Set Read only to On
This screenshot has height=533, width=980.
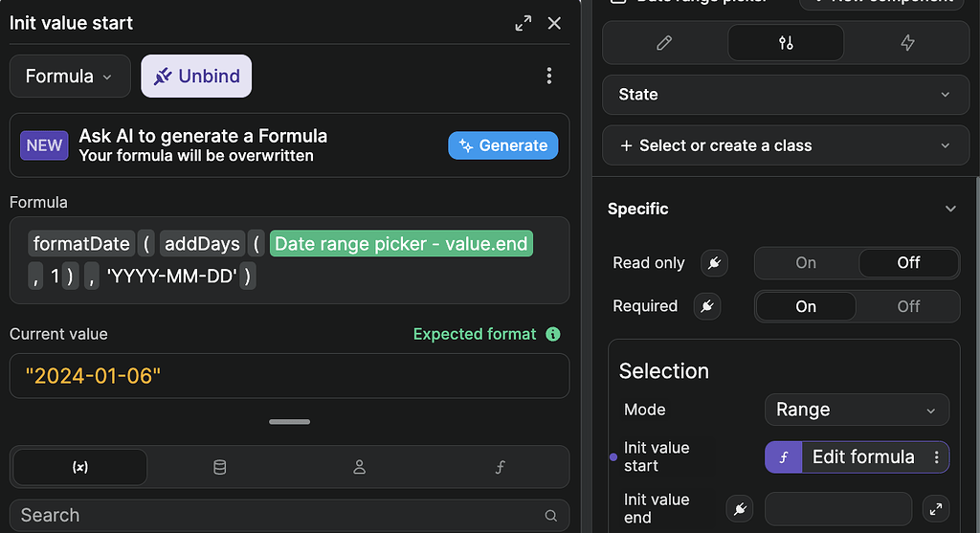[806, 263]
